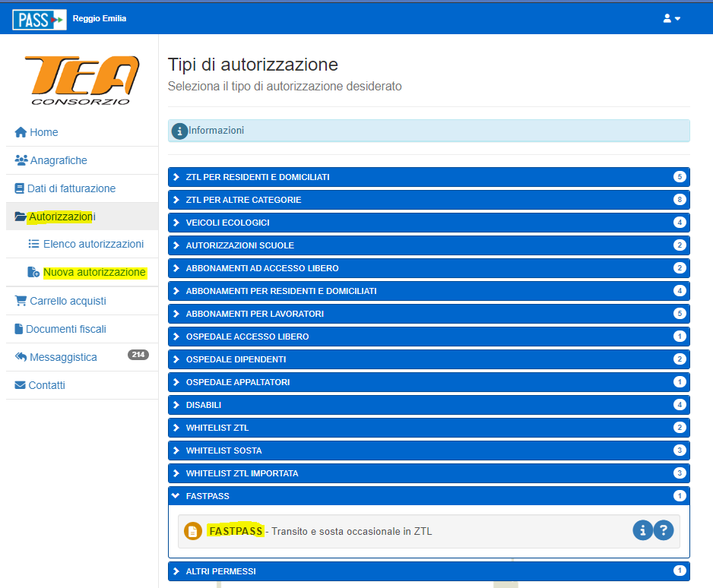Click the Messaggistica 214 badge

(138, 355)
